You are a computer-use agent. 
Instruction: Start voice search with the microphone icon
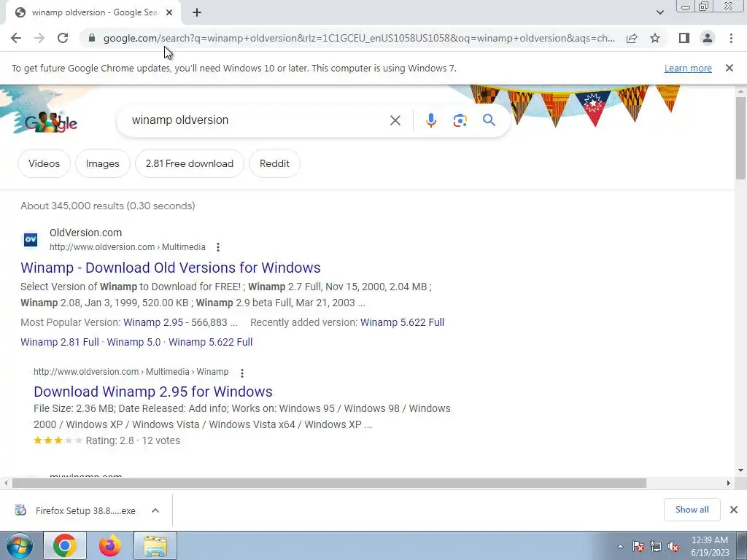click(431, 120)
